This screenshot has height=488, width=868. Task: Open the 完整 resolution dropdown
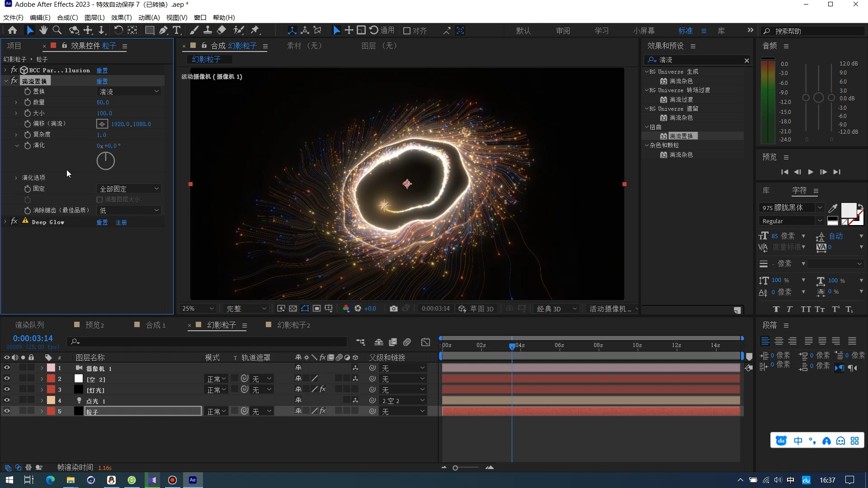(246, 309)
